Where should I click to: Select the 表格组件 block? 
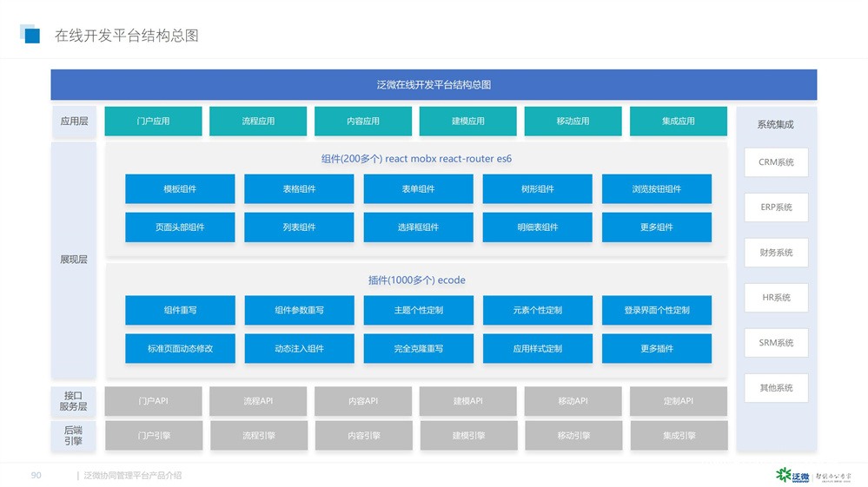(299, 189)
